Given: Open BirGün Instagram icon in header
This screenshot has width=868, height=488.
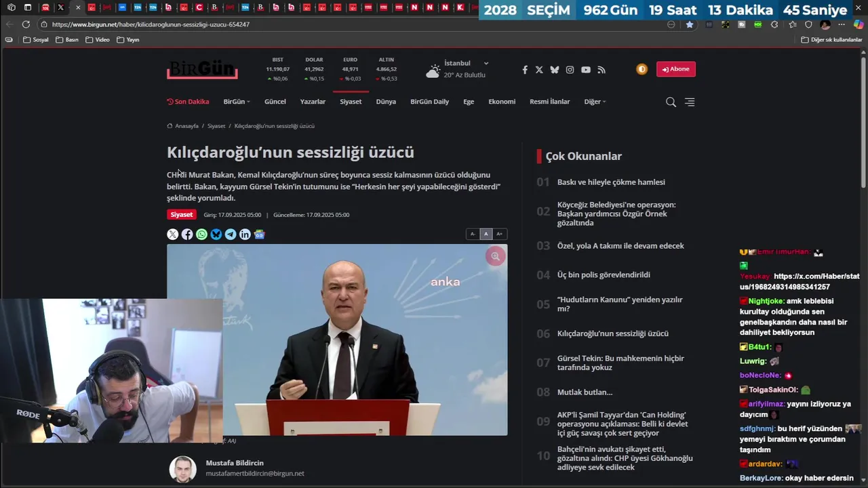Looking at the screenshot, I should coord(570,70).
